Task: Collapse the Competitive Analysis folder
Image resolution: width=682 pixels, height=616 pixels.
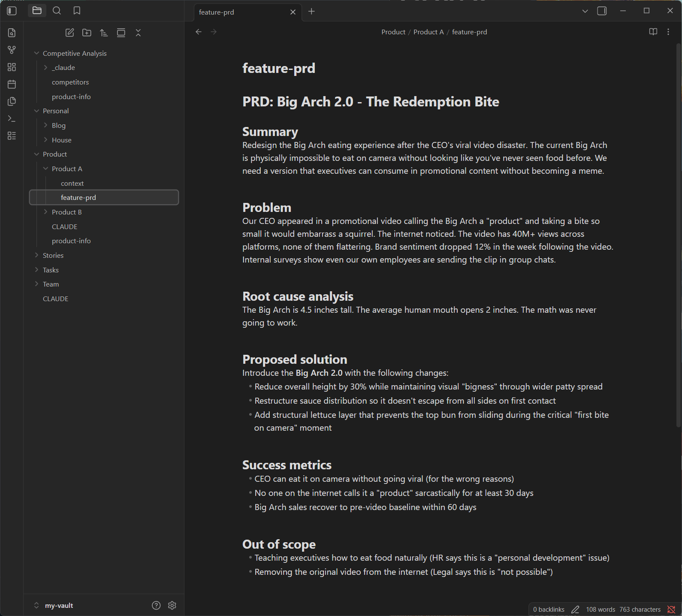Action: [x=37, y=53]
